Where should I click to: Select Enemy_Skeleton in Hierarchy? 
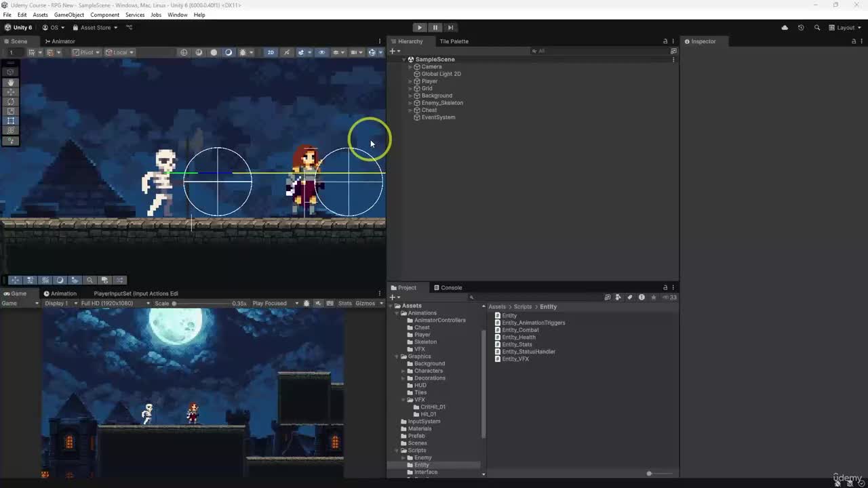click(x=442, y=103)
